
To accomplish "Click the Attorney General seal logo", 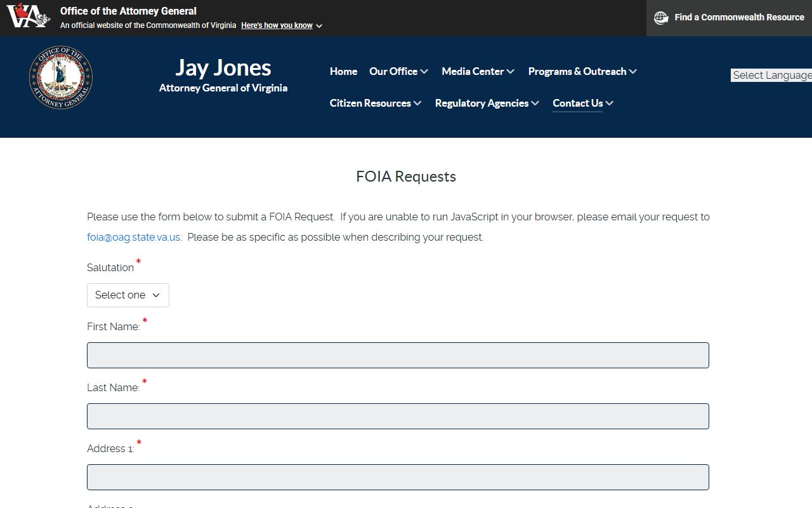I will click(61, 77).
